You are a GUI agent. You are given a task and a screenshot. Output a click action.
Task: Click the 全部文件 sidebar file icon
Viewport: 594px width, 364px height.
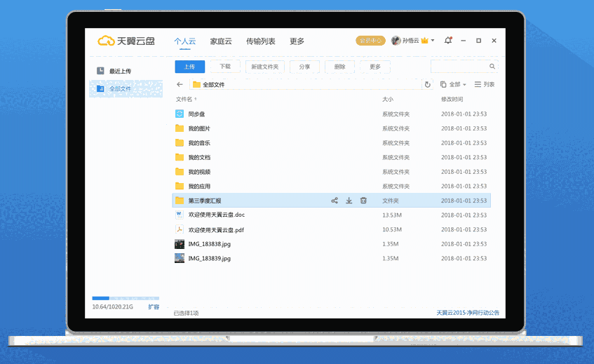100,88
